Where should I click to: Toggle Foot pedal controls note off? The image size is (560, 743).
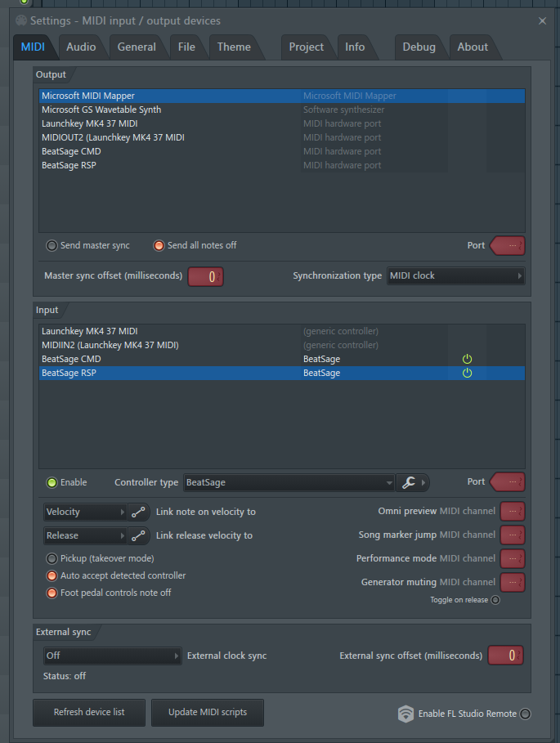tap(52, 593)
